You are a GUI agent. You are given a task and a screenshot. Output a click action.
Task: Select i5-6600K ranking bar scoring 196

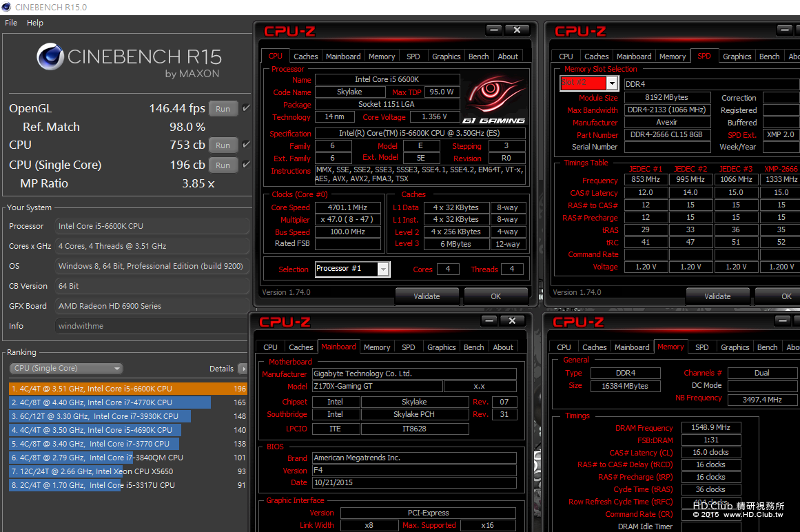[x=128, y=389]
